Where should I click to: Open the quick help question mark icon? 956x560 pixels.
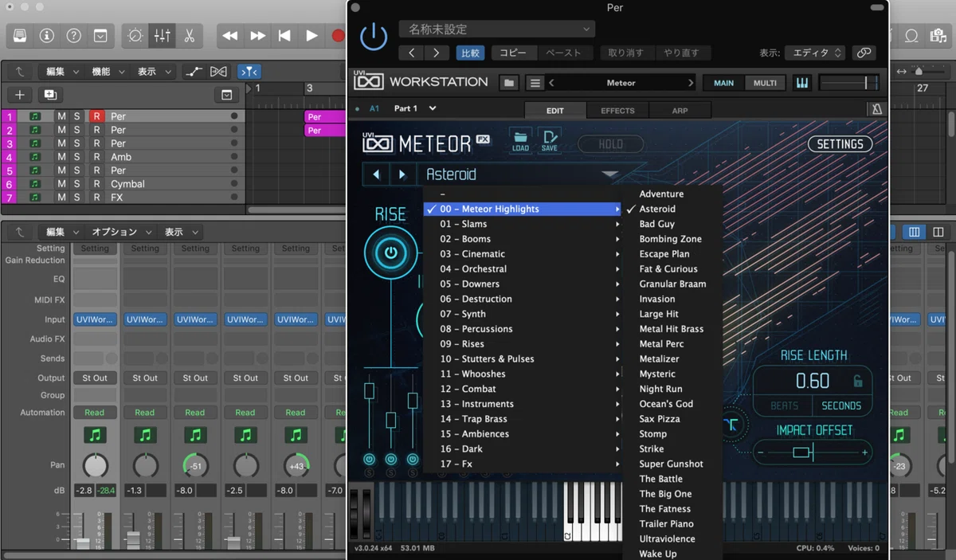(73, 35)
